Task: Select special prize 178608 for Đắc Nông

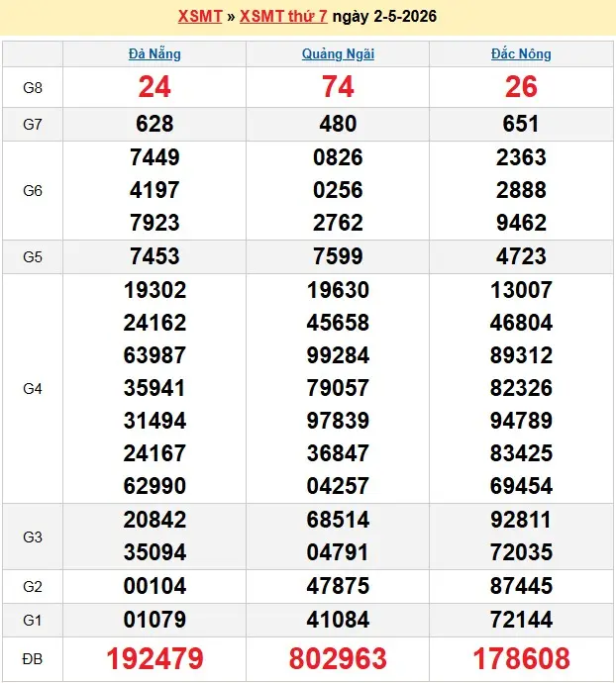Action: tap(521, 658)
